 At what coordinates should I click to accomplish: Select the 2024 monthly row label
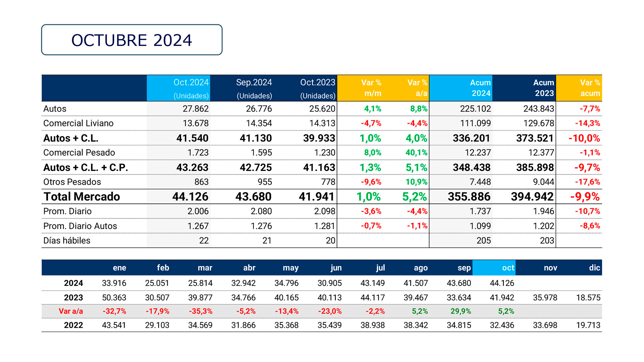pos(73,283)
